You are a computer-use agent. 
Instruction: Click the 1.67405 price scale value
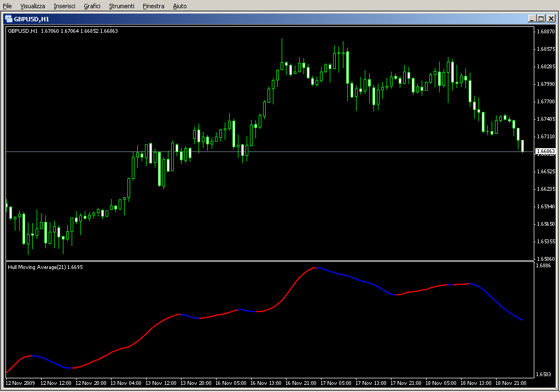(546, 119)
